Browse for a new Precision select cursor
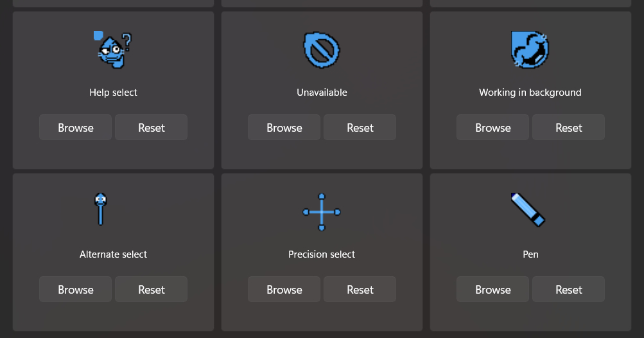This screenshot has width=644, height=338. [x=284, y=289]
